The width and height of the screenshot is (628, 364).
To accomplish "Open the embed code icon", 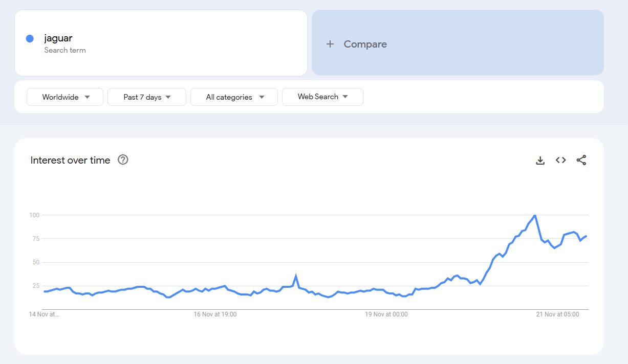I will click(x=561, y=161).
